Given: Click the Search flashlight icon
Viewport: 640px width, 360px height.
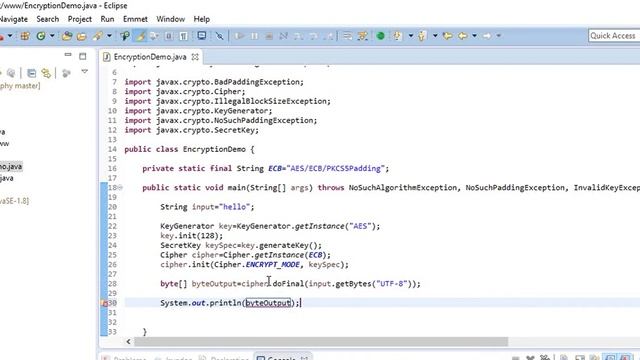Looking at the screenshot, I should 98,36.
